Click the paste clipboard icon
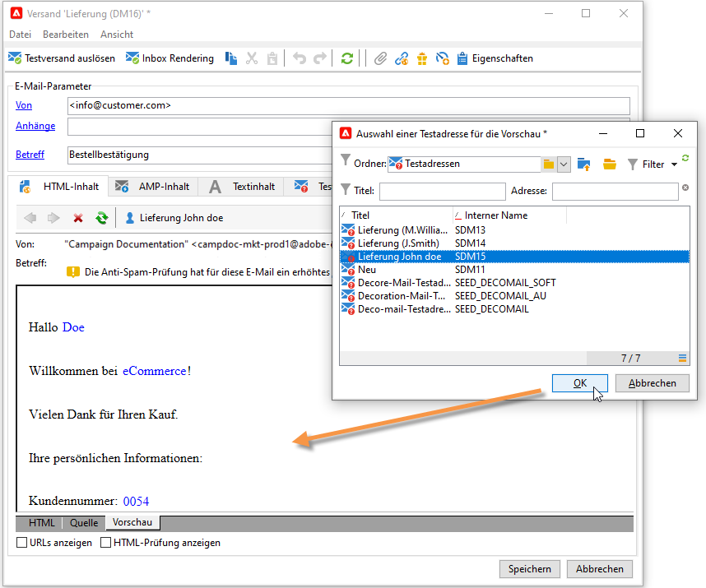Screen dimensions: 706x588 click(x=272, y=58)
